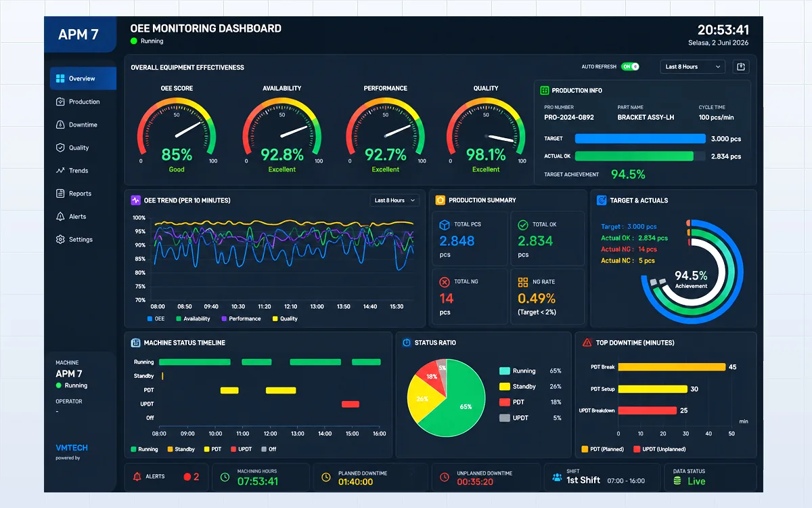Toggle the Quality series in trend legend
The width and height of the screenshot is (812, 508).
coord(285,318)
